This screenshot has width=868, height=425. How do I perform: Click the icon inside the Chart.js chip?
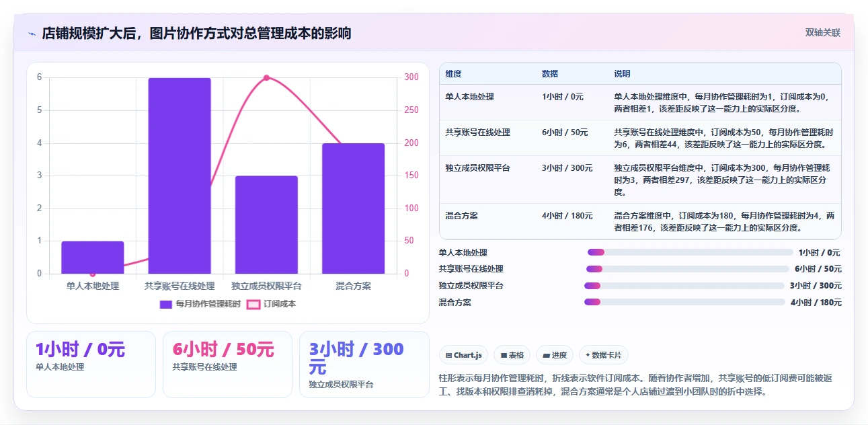448,355
